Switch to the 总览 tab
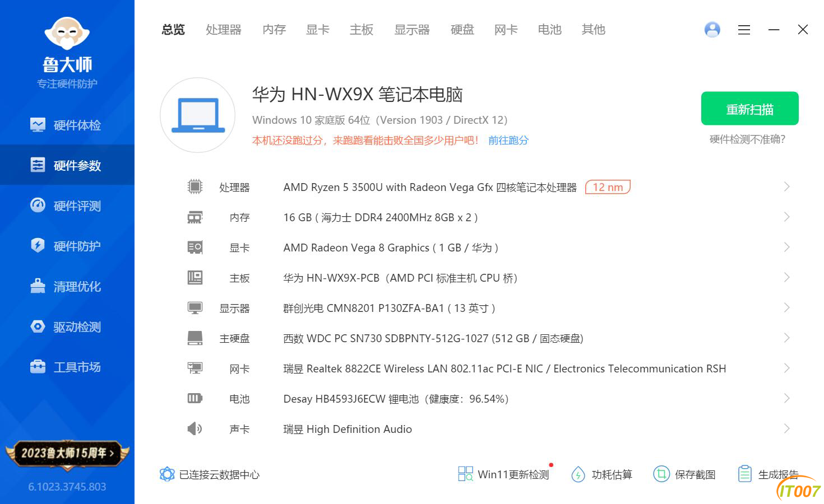 (173, 30)
